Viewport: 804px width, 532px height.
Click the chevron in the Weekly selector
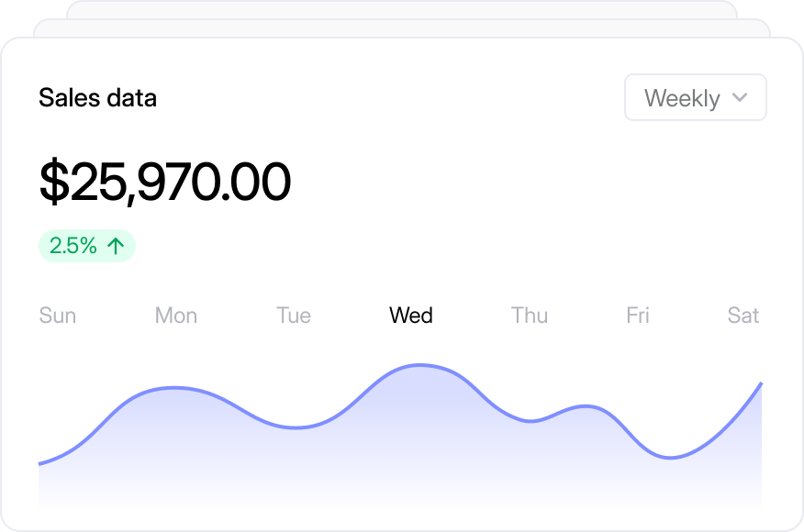coord(740,97)
